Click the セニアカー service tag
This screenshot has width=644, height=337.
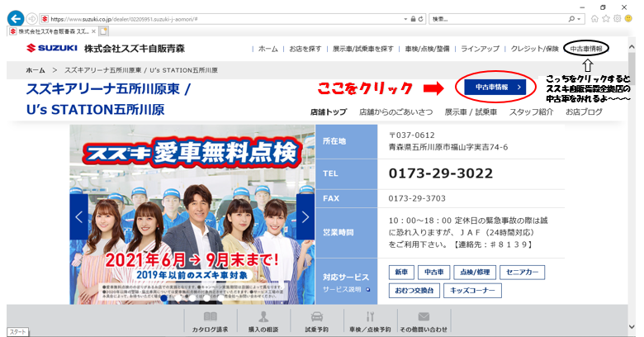coord(522,272)
